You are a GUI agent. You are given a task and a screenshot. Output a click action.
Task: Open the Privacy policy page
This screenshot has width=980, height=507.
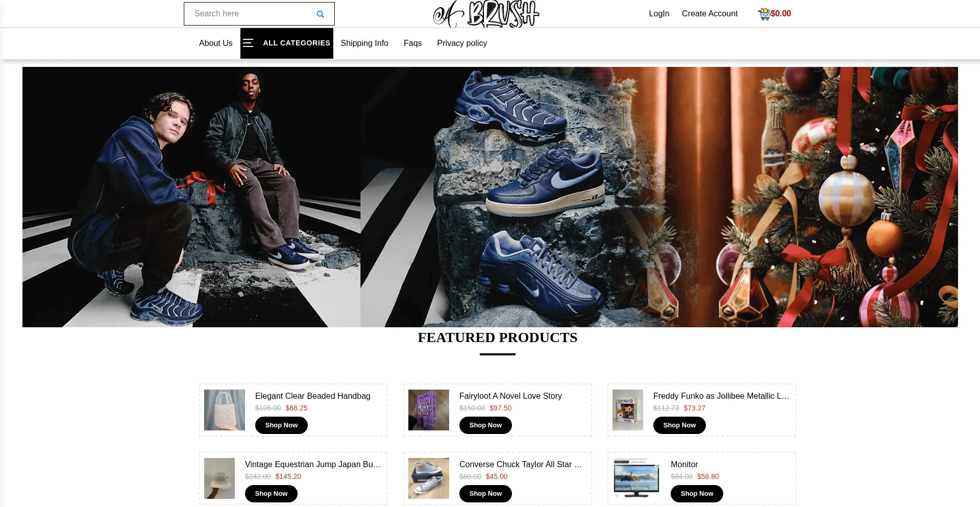click(462, 43)
